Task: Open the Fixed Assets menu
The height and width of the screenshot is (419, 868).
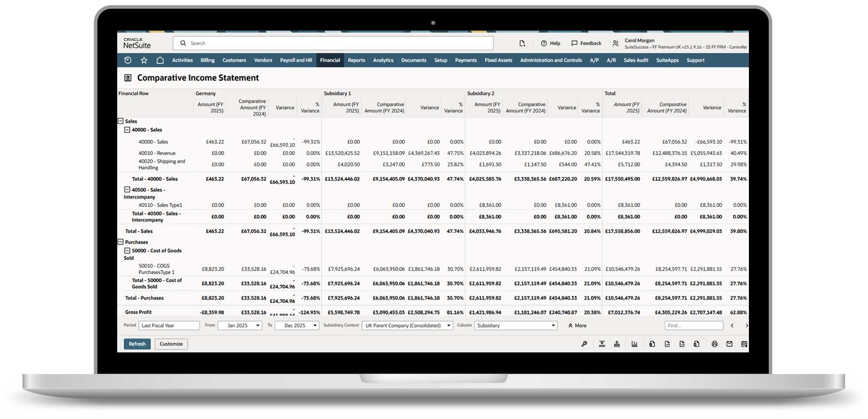Action: coord(499,60)
